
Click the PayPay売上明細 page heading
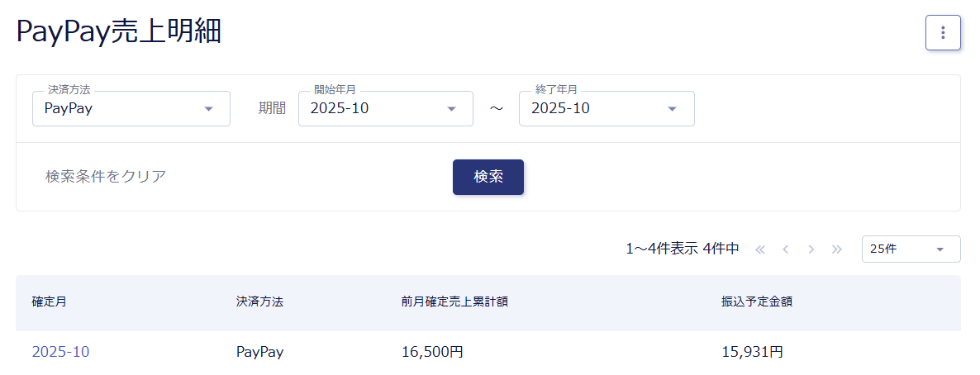coord(119,32)
